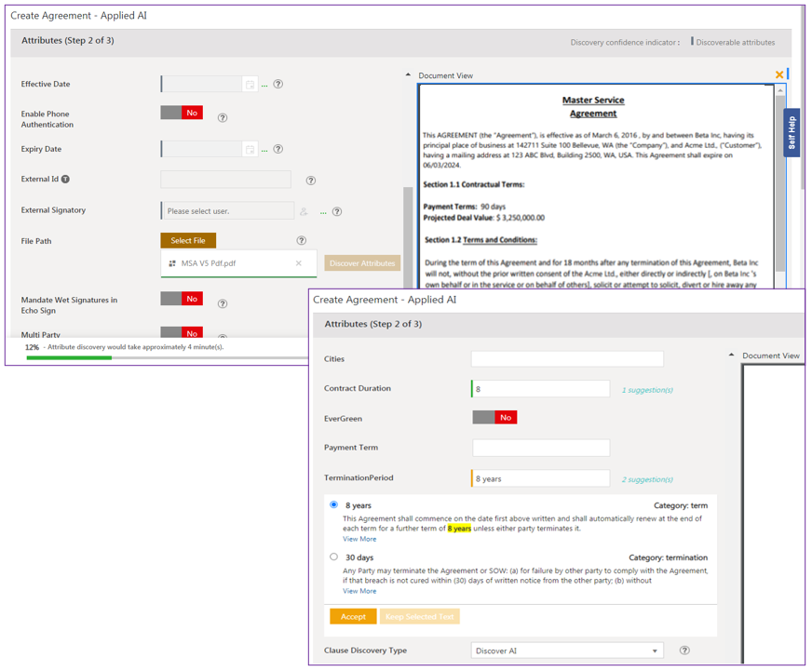Toggle Enable Phone Authentication switch
812x671 pixels.
pyautogui.click(x=182, y=113)
